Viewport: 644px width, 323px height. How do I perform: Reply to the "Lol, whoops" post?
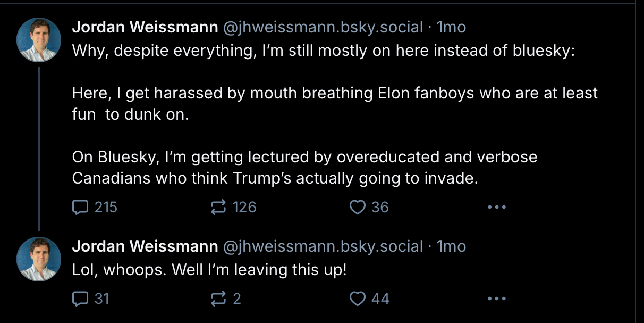pos(80,299)
